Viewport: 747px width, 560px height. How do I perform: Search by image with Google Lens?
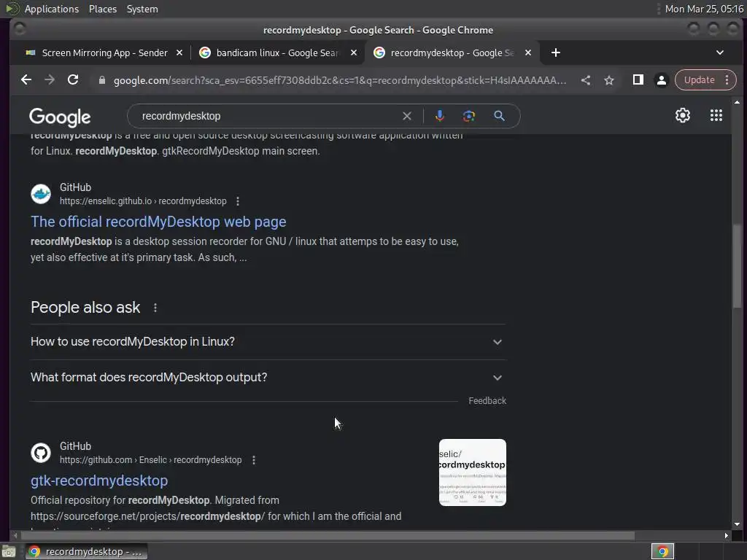[x=469, y=116]
